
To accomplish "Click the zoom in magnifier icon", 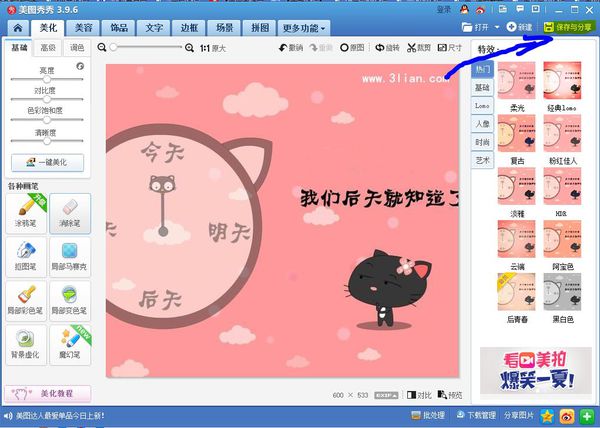I will click(x=189, y=48).
